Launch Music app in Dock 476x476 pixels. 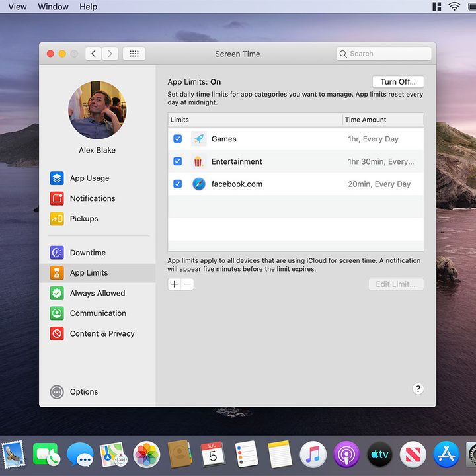(313, 454)
